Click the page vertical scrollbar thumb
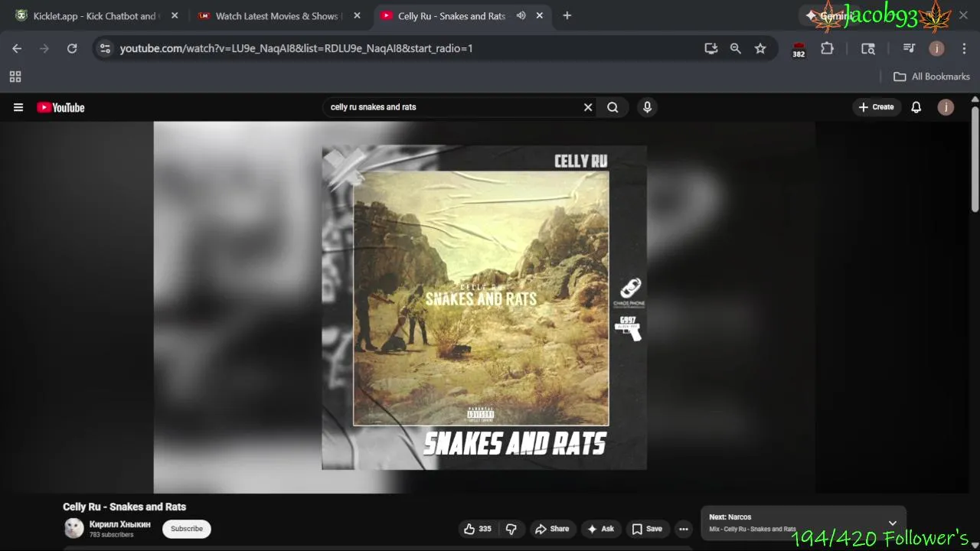Image resolution: width=980 pixels, height=551 pixels. click(975, 159)
